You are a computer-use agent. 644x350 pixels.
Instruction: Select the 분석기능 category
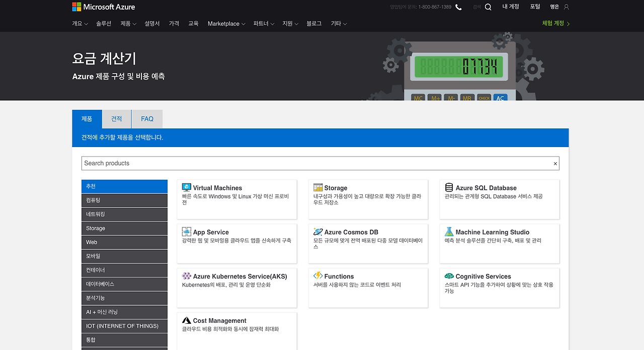coord(124,298)
